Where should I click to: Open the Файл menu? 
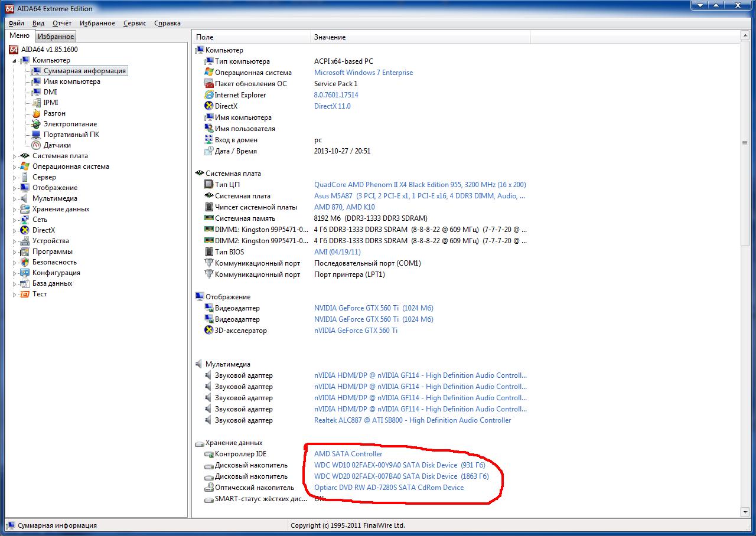click(17, 23)
